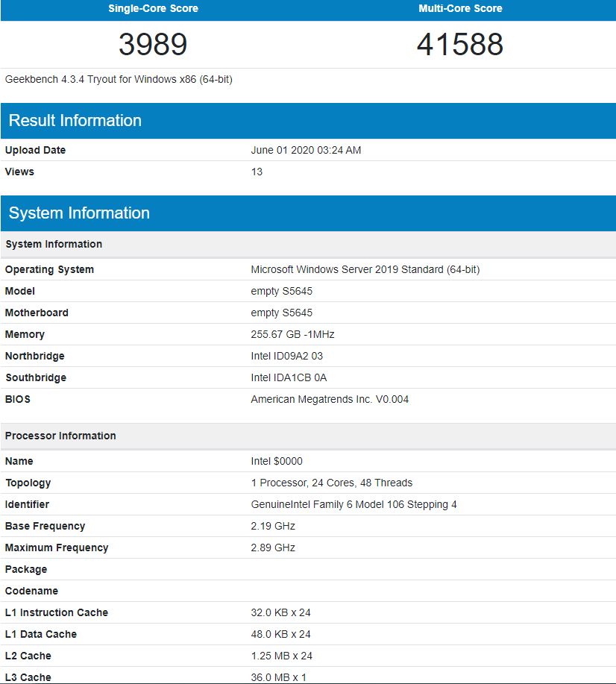Click the Codename label
Viewport: 616px width, 684px height.
tap(31, 591)
